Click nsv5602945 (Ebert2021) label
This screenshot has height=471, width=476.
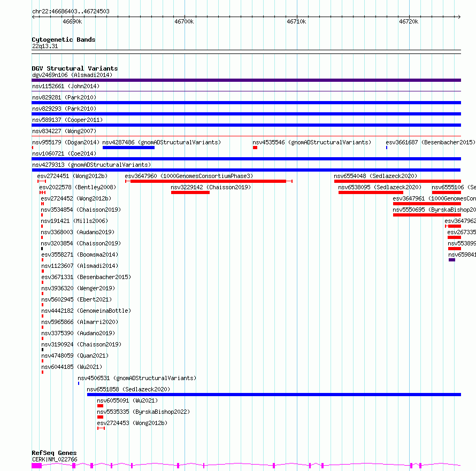(76, 299)
